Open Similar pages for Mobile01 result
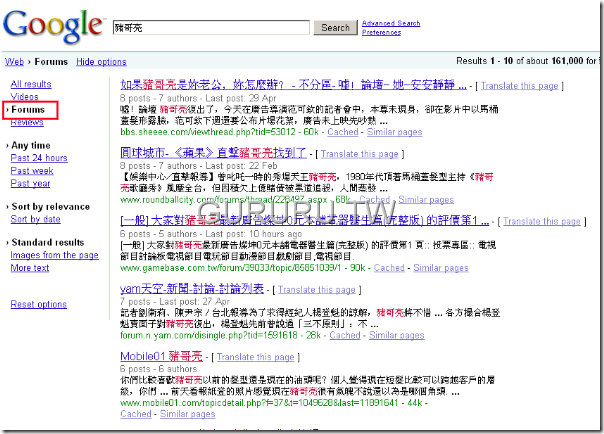 coord(188,414)
